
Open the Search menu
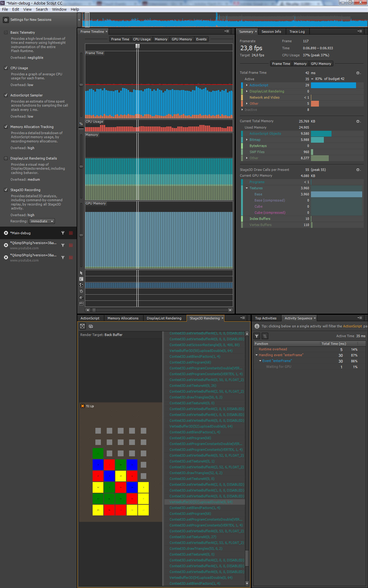(x=42, y=9)
